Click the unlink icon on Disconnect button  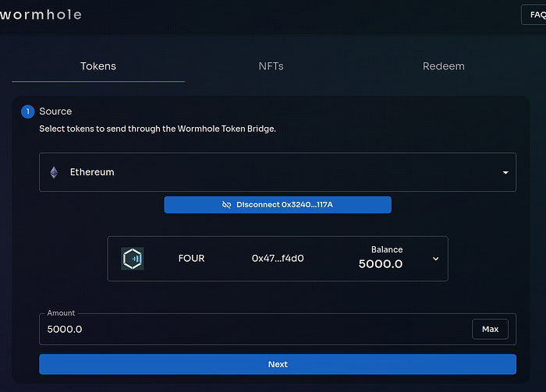click(x=226, y=204)
